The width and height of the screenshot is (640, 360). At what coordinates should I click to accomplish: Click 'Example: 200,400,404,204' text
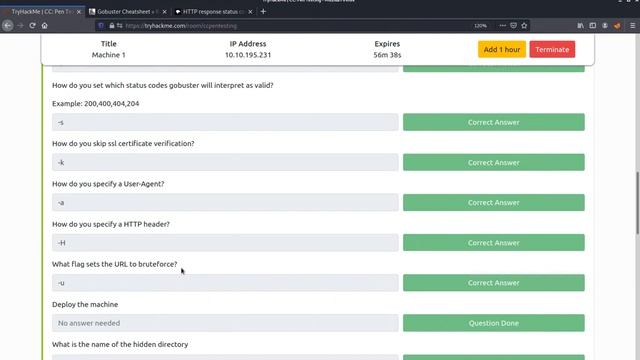(96, 104)
